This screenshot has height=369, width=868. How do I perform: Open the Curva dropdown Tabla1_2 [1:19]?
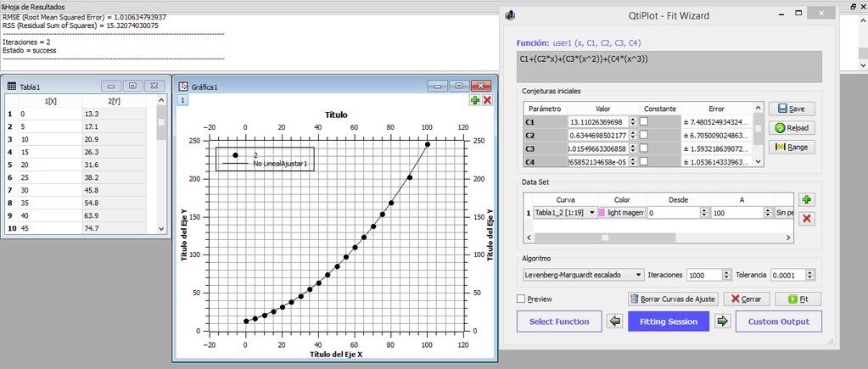tap(565, 212)
